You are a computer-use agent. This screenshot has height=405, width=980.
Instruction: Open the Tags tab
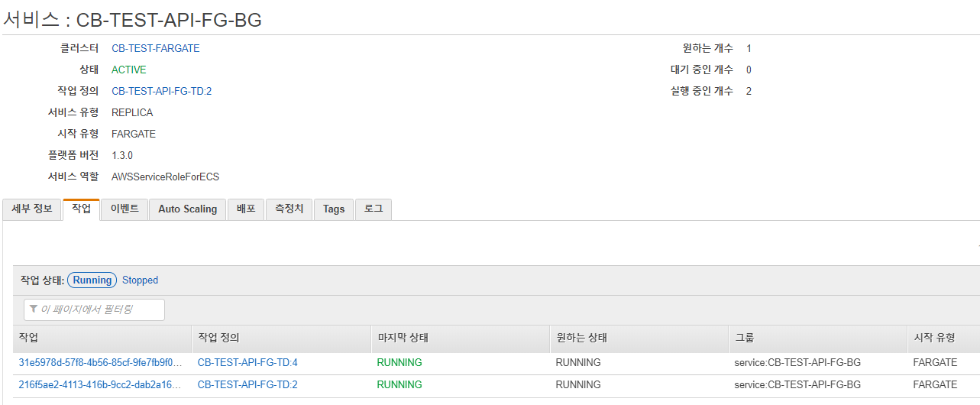(x=334, y=209)
